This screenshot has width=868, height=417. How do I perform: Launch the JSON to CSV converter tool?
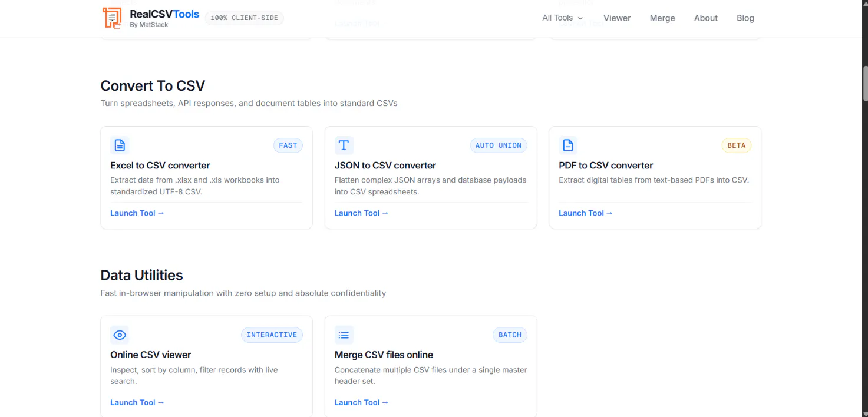(362, 213)
